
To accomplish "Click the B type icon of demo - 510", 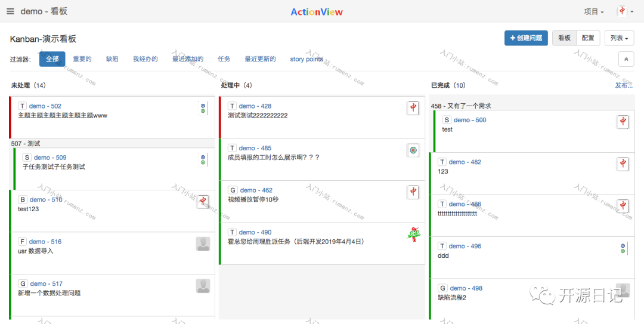I will tap(23, 199).
